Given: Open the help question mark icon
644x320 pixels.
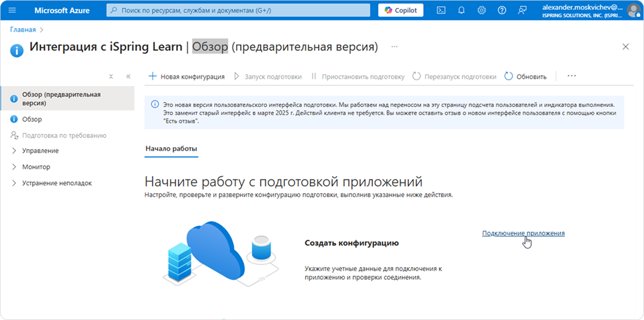Looking at the screenshot, I should click(x=502, y=10).
